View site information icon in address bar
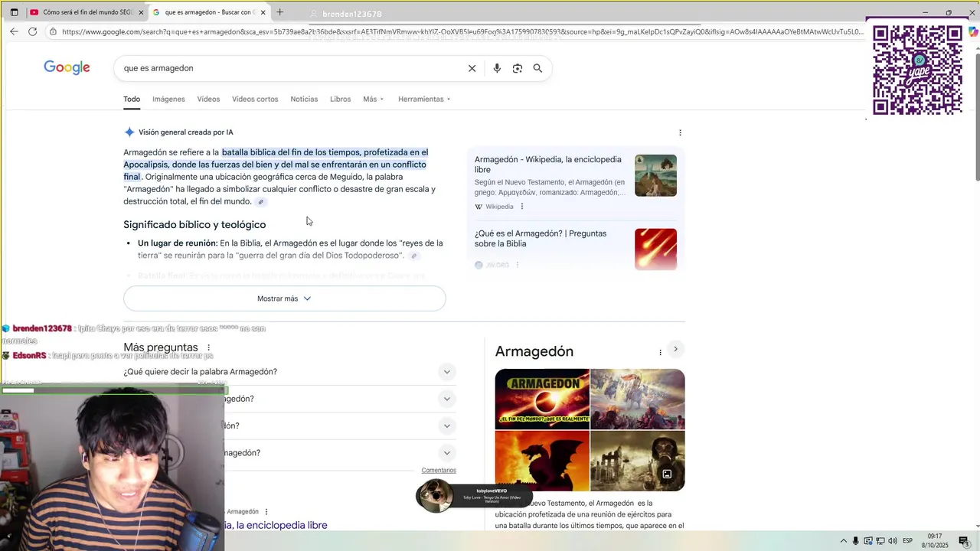Viewport: 980px width, 551px height. 53,31
